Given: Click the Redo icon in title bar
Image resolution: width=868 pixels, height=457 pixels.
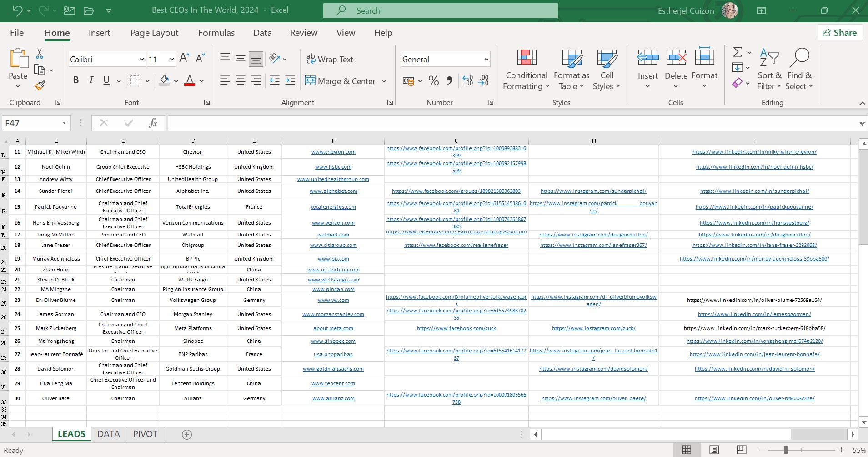Looking at the screenshot, I should (43, 10).
